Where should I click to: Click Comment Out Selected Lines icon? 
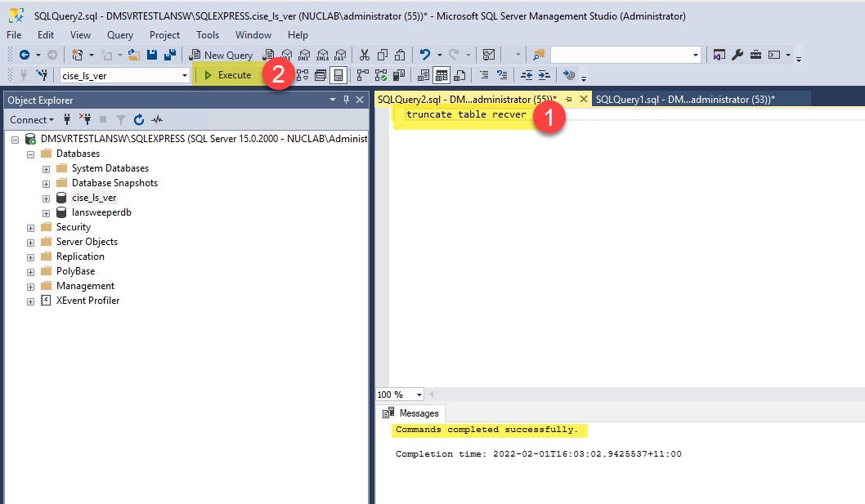(x=484, y=75)
